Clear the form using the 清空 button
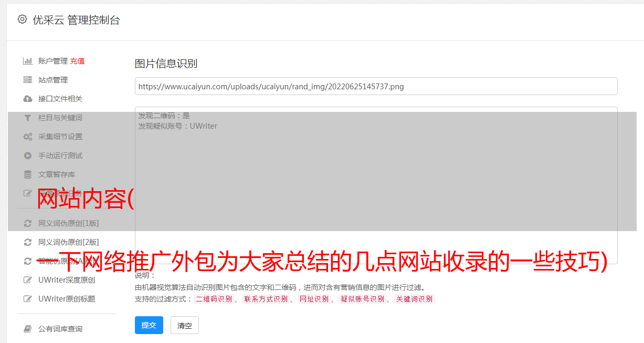The width and height of the screenshot is (644, 343). [185, 326]
